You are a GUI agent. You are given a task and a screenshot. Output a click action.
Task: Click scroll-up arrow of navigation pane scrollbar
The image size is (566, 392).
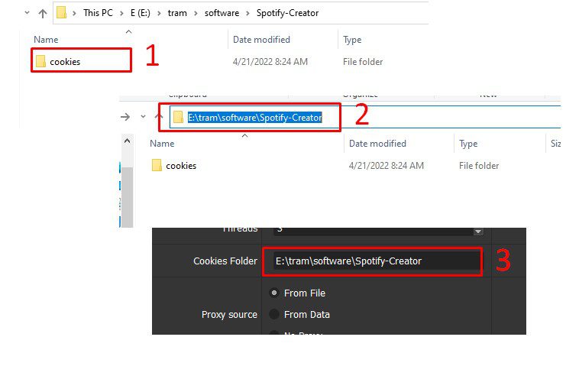pyautogui.click(x=127, y=141)
